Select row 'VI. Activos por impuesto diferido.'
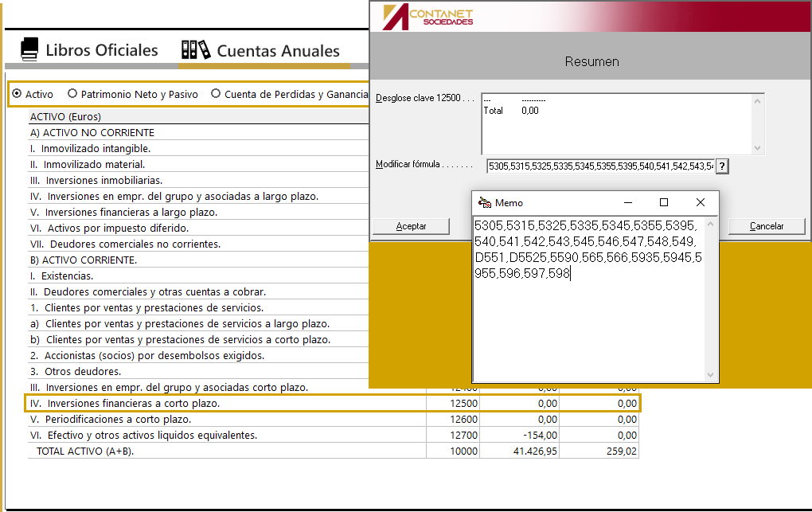The height and width of the screenshot is (512, 812). pos(198,229)
